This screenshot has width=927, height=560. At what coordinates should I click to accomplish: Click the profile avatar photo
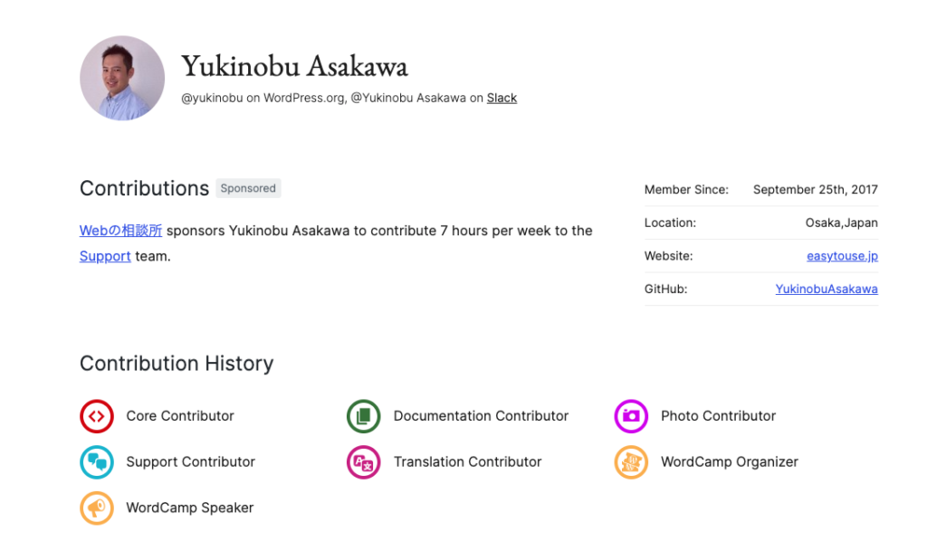coord(122,78)
